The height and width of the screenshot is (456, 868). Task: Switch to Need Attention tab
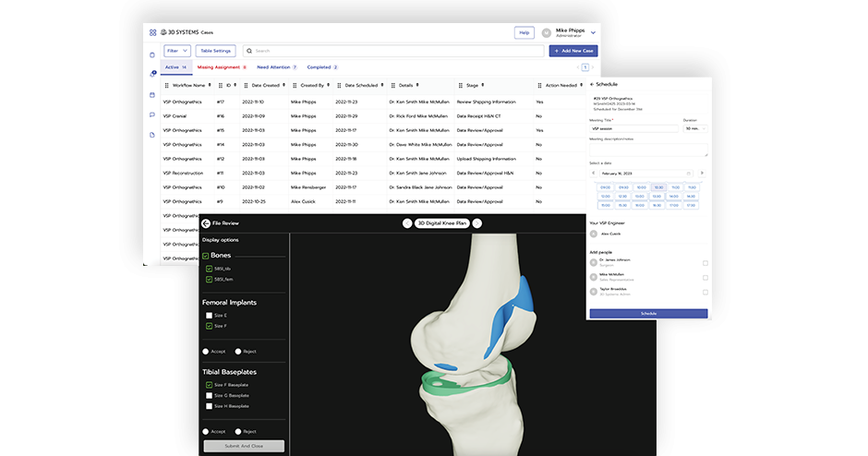coord(277,67)
